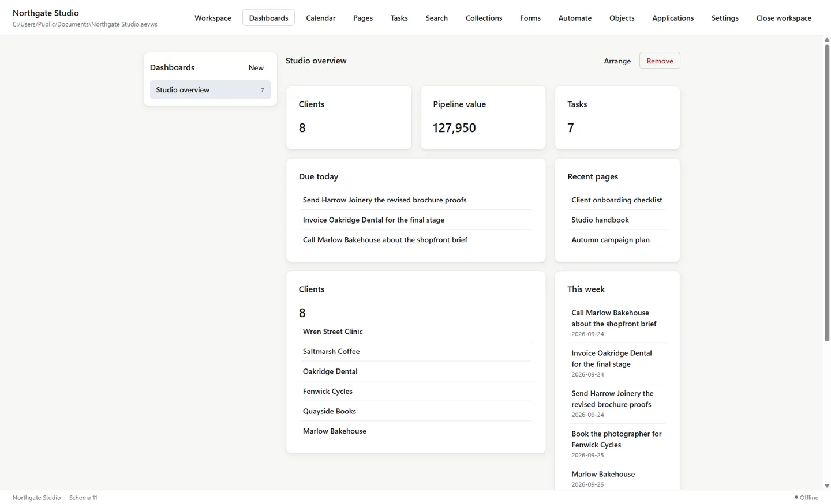This screenshot has width=831, height=504.
Task: Open Marlow Bakehouse dated 2026-09-26
Action: 617,479
